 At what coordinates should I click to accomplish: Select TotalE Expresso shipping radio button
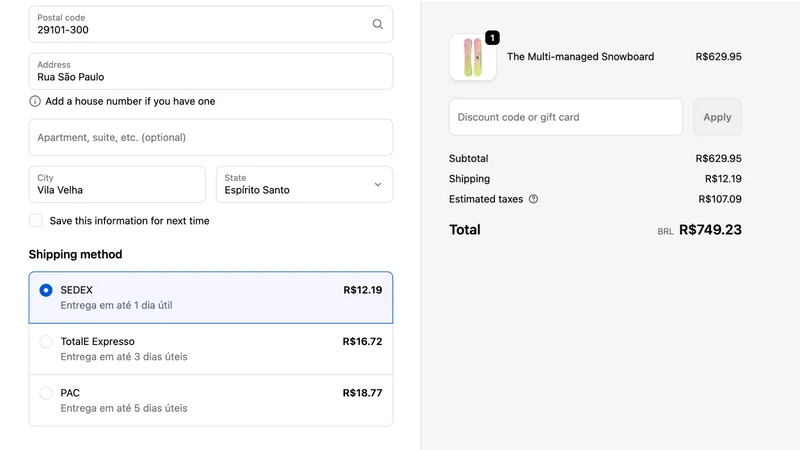(46, 341)
